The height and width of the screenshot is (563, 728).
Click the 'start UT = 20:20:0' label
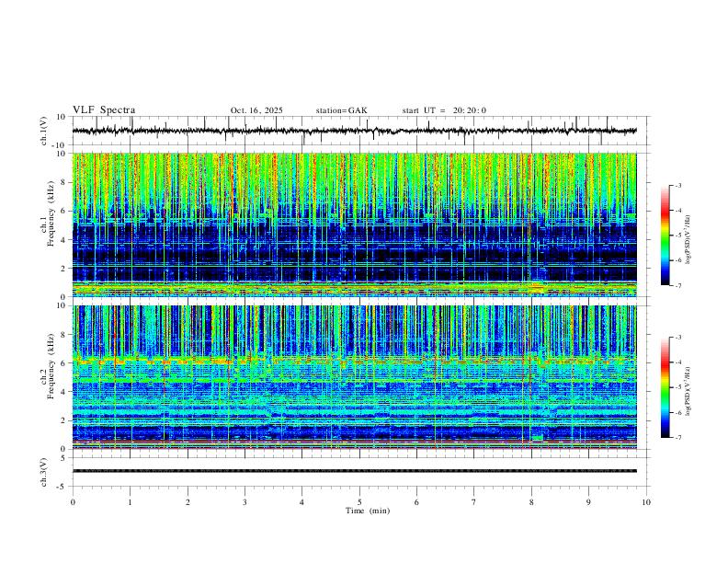click(444, 110)
